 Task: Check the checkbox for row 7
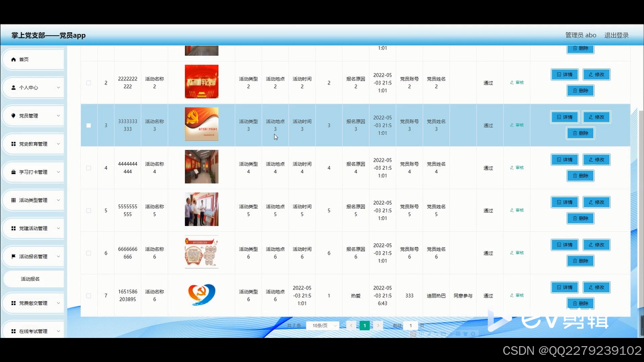tap(88, 295)
